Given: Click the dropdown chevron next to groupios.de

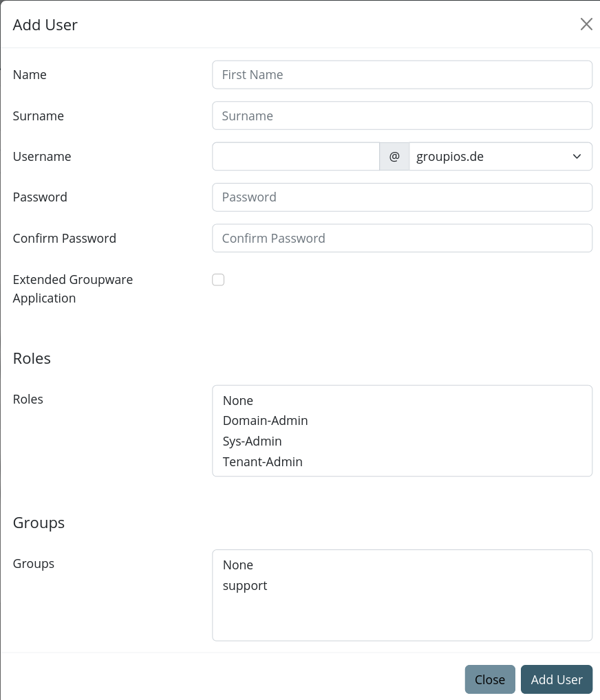Looking at the screenshot, I should tap(577, 156).
